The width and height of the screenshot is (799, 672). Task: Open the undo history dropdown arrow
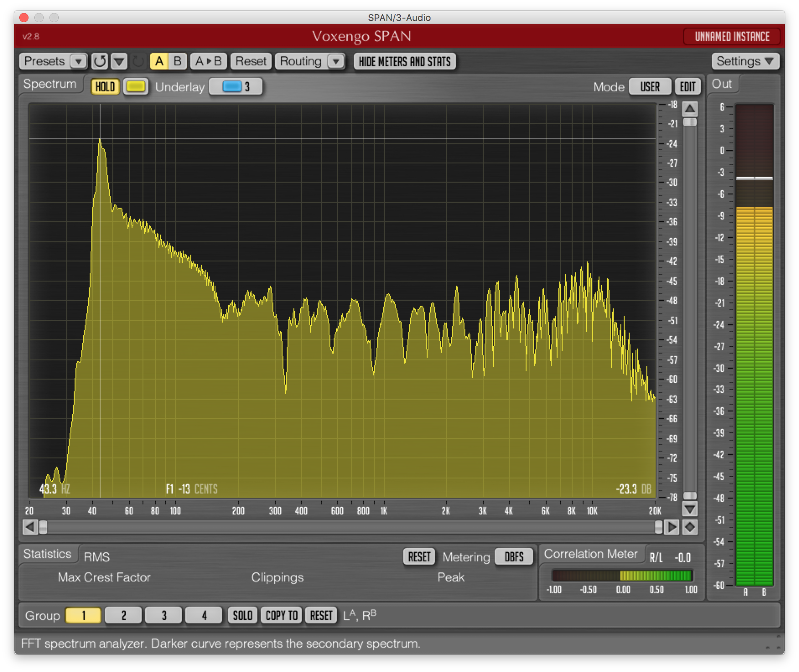119,62
